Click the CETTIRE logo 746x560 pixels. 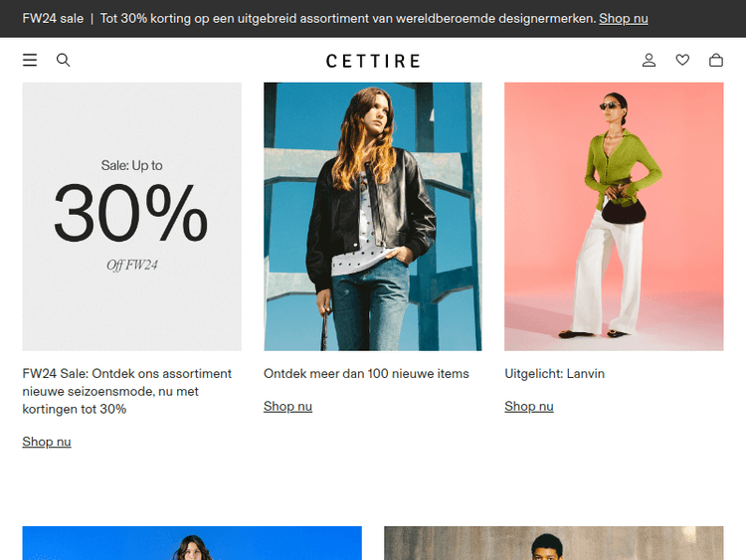pos(373,61)
